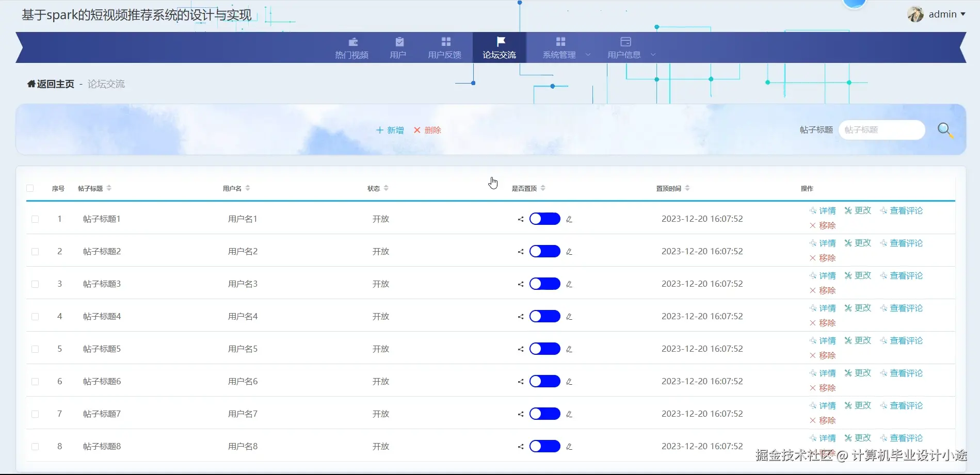980x475 pixels.
Task: Select the 论坛交流 nav tab
Action: 500,48
